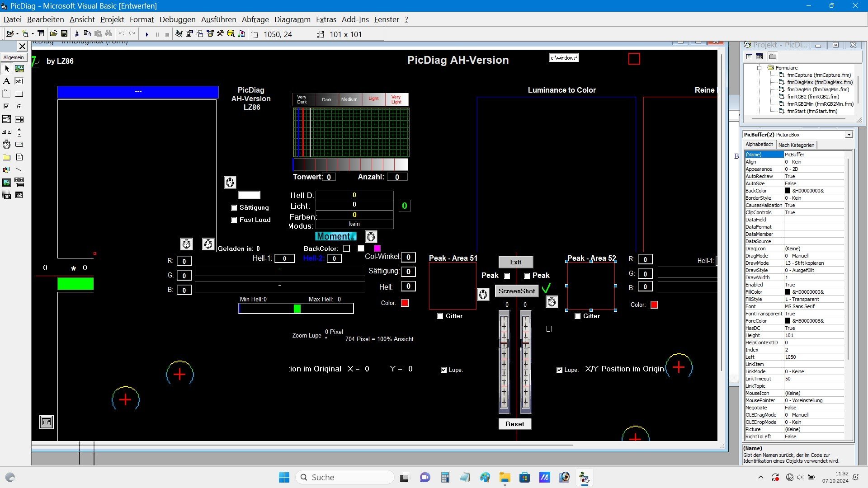The image size is (868, 488).
Task: Check the Gitter box under Peak-Area 51
Action: pos(440,316)
